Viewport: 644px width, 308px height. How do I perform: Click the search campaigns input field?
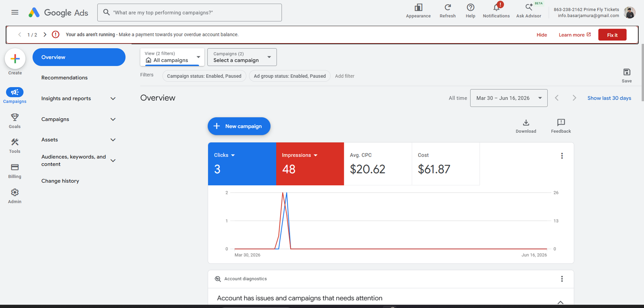190,12
